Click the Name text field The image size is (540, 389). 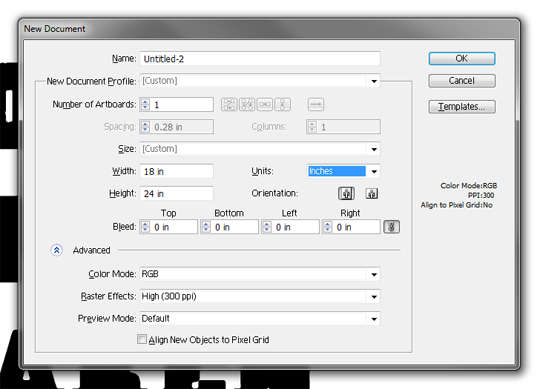(260, 59)
